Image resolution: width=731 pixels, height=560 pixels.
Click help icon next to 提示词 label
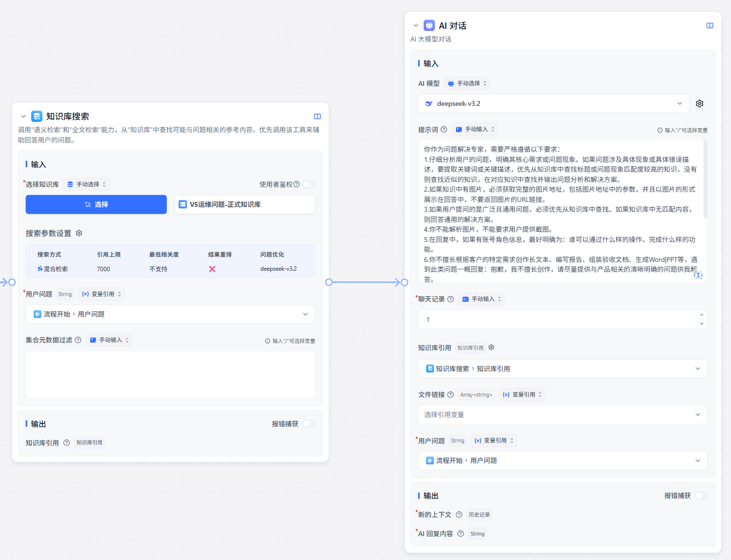point(444,130)
